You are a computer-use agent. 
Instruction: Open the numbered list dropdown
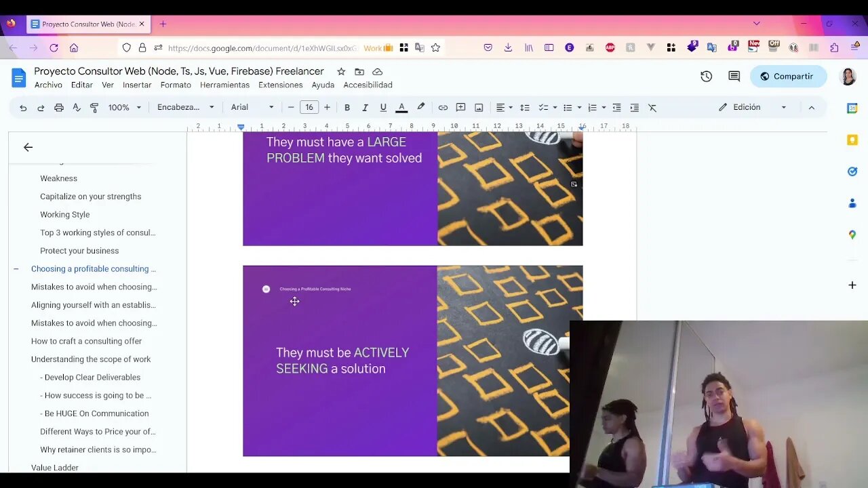[596, 108]
